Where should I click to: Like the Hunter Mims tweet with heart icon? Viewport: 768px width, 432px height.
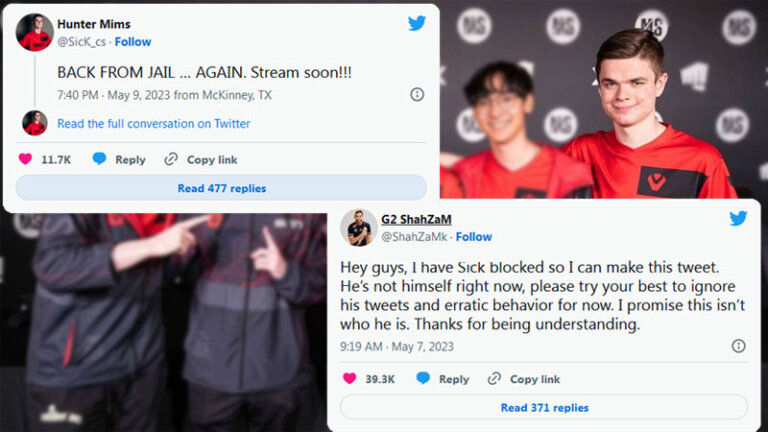coord(25,159)
